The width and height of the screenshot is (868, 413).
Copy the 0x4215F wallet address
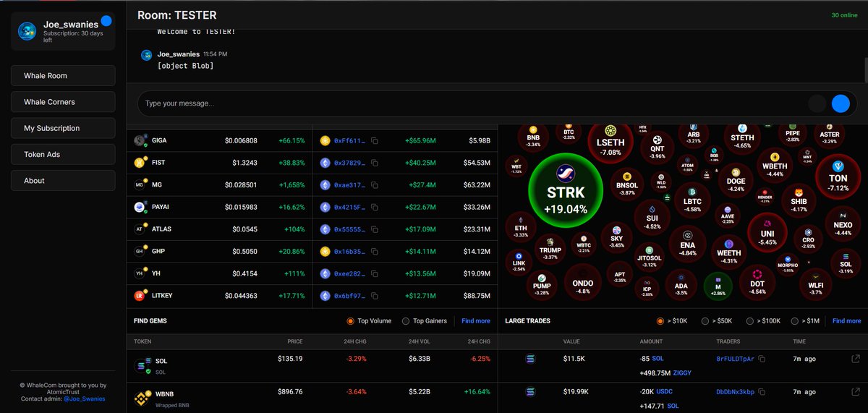pos(375,207)
